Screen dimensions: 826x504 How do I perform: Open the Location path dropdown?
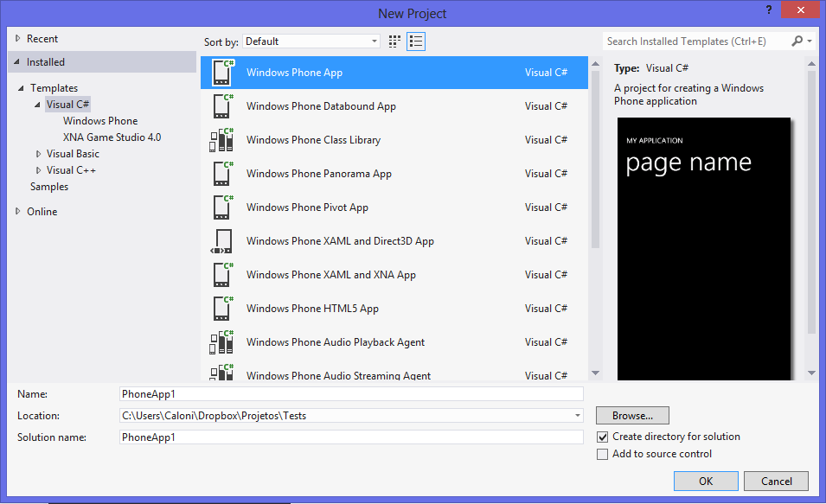[577, 416]
